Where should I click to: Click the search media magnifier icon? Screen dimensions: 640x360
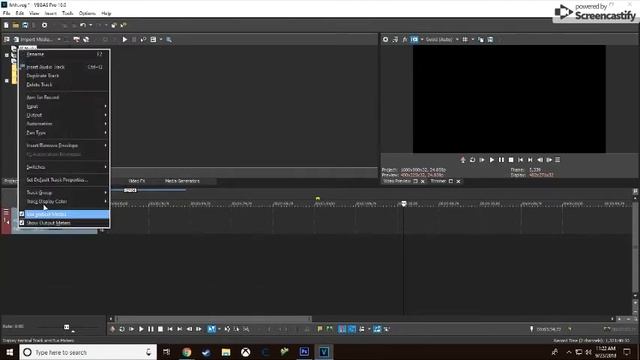pyautogui.click(x=169, y=40)
